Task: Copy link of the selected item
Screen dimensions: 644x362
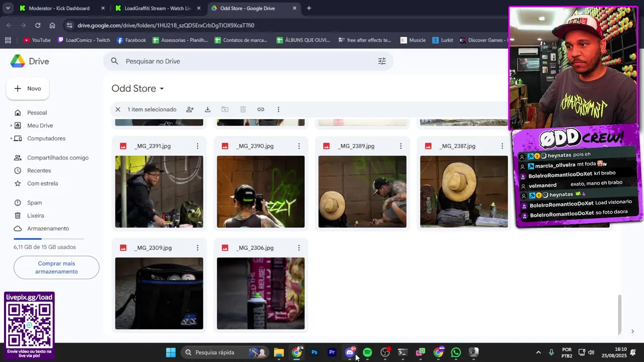Action: pos(261,109)
